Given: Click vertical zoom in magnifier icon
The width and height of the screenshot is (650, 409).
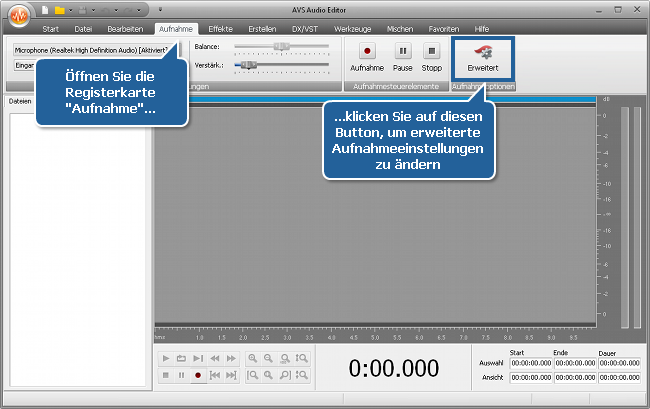Looking at the screenshot, I should click(302, 358).
